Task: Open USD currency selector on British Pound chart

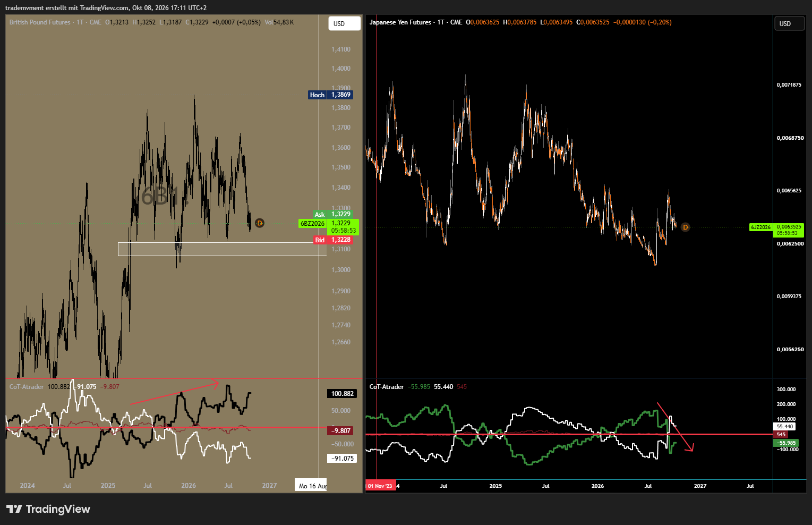Action: [345, 23]
